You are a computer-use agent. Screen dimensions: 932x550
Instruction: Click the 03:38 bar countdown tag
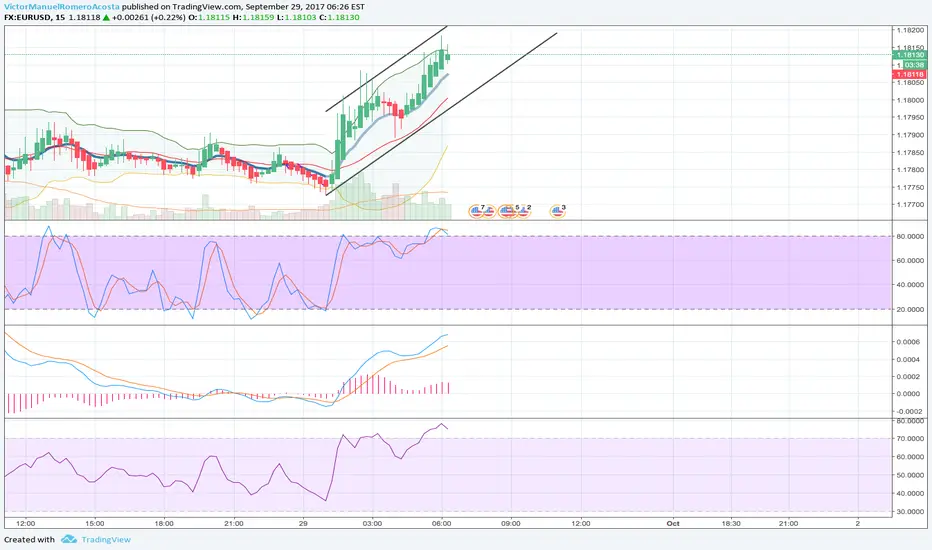click(x=914, y=65)
